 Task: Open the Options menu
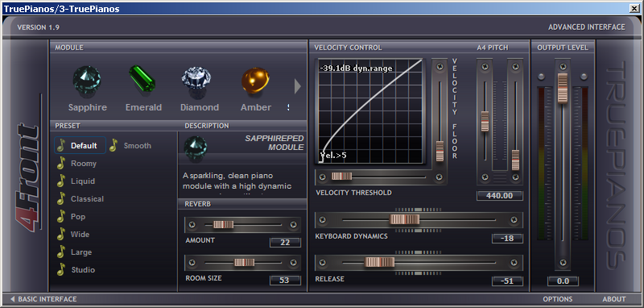(557, 299)
